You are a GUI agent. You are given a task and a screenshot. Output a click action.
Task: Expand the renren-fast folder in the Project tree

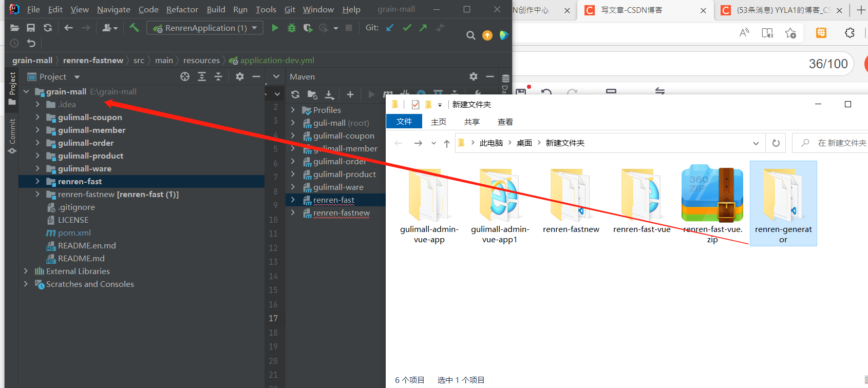coord(37,182)
